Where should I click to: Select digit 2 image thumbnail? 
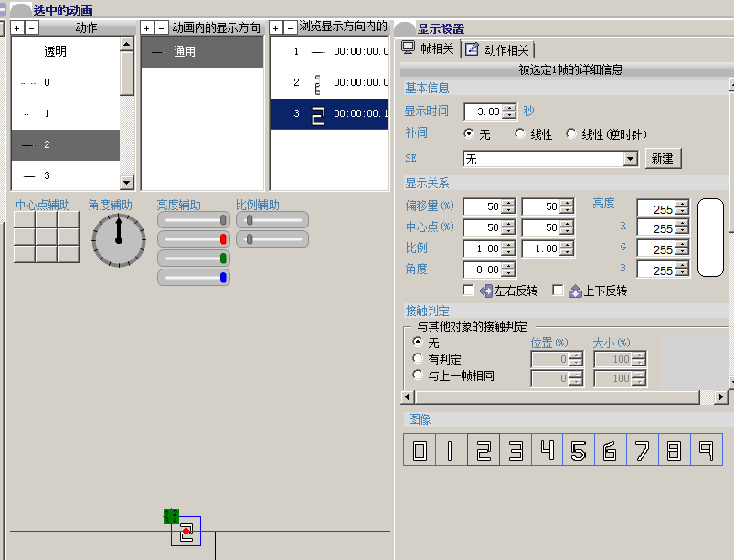click(x=484, y=449)
